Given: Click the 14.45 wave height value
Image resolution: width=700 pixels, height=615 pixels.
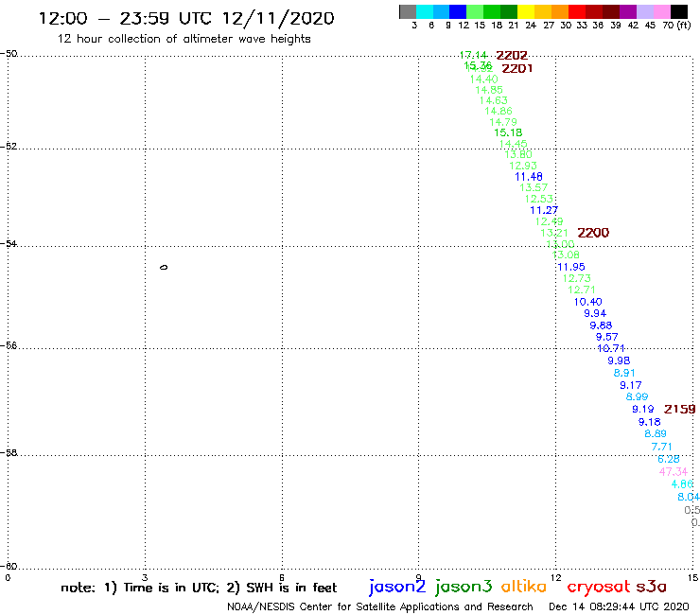Looking at the screenshot, I should 514,144.
